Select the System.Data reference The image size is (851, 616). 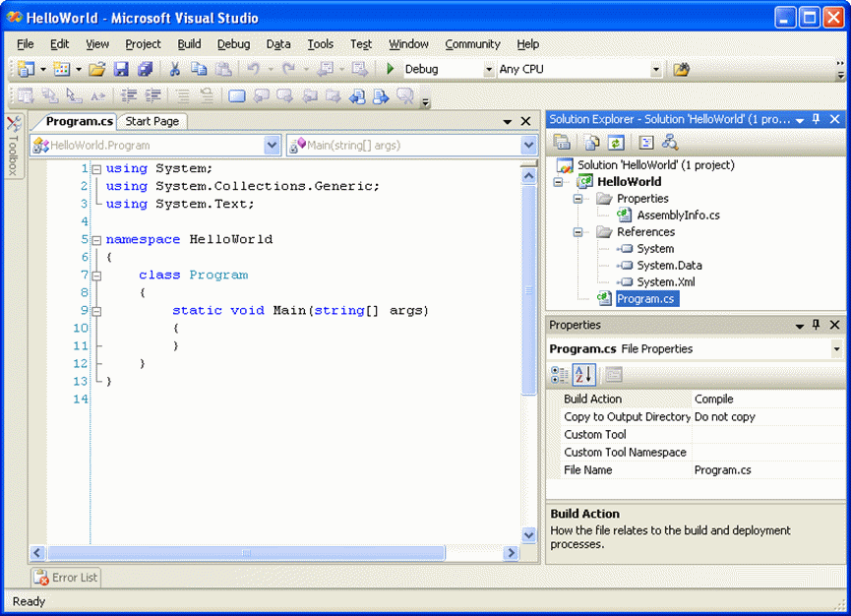[x=669, y=266]
